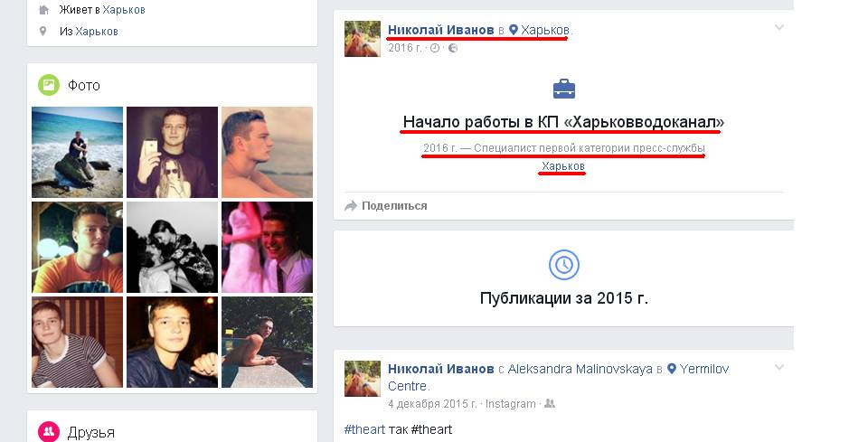The height and width of the screenshot is (442, 868).
Task: Click the globe privacy icon on 2016 post
Action: pos(453,48)
